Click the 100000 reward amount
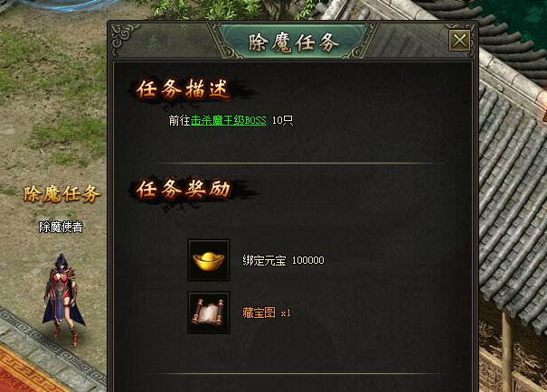547x392 pixels. 308,260
